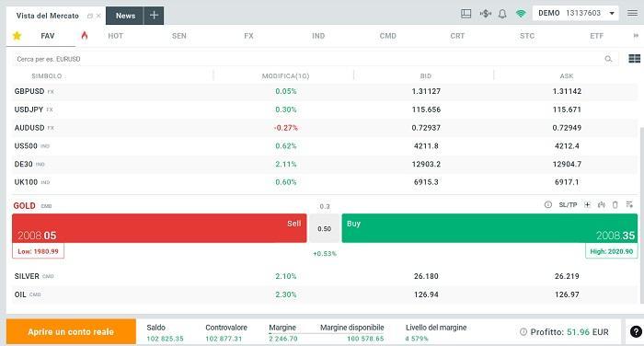644x346 pixels.
Task: Select the Vista del Mercato tab
Action: [x=48, y=16]
